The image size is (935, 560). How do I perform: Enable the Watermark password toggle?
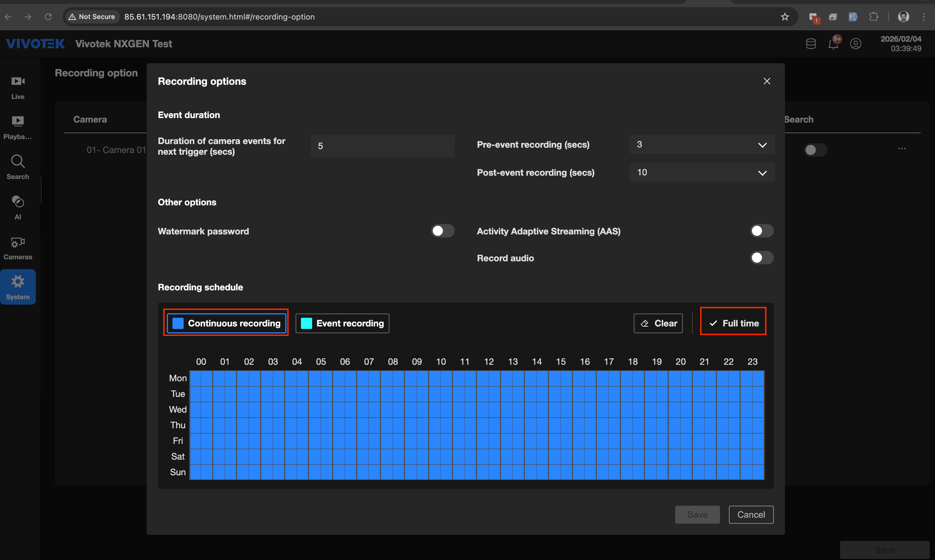click(443, 231)
